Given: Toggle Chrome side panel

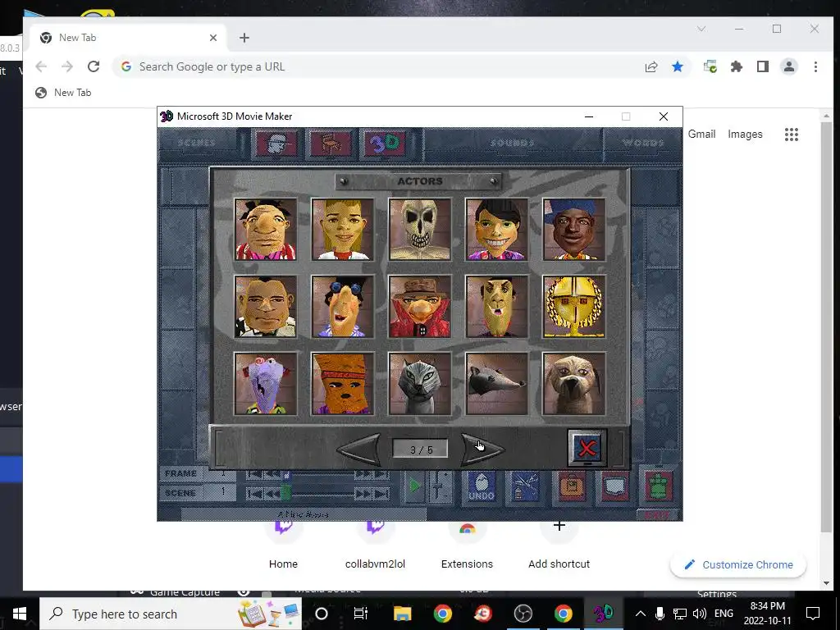Looking at the screenshot, I should [x=763, y=66].
